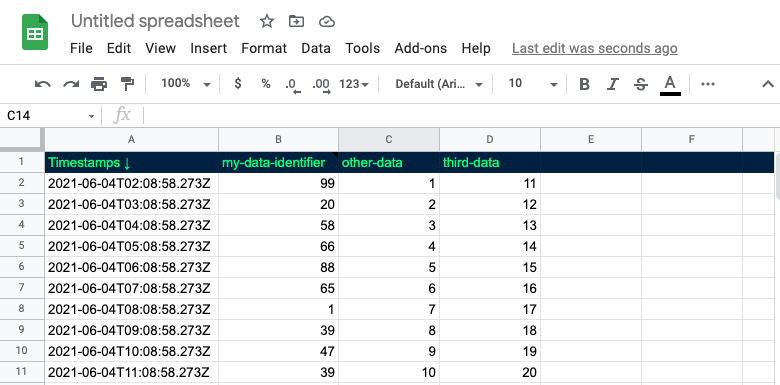Screen dimensions: 780x385
Task: Star the Untitled spreadsheet
Action: click(x=267, y=21)
